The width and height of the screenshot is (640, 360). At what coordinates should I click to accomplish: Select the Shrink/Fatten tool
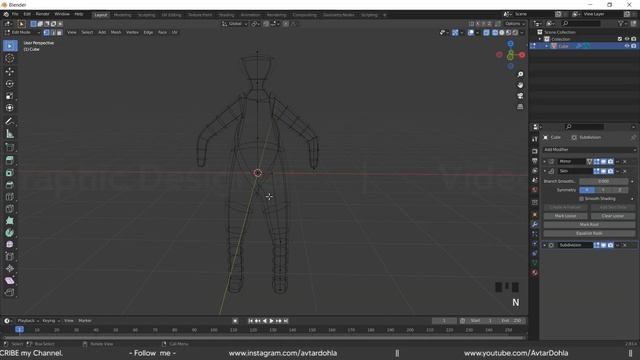click(10, 268)
